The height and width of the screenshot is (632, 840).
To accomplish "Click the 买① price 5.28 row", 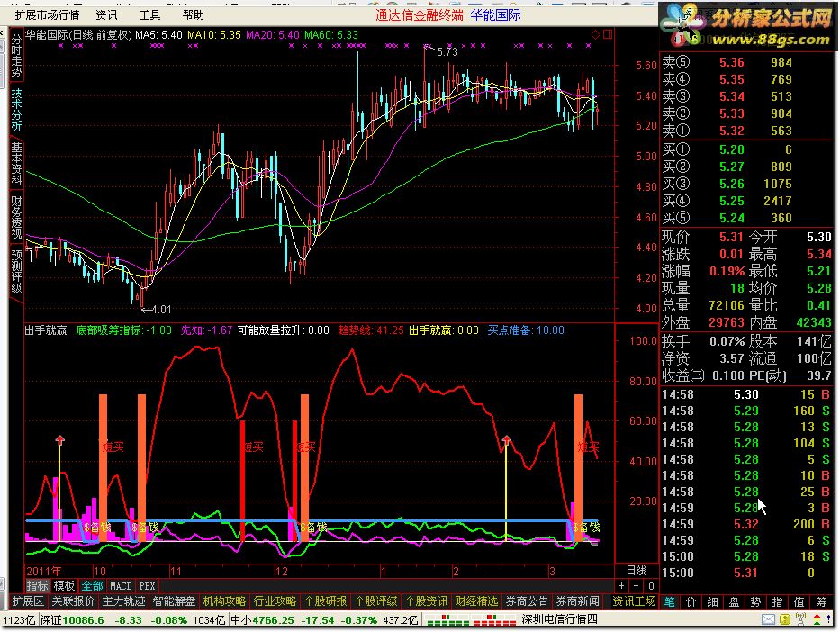I will coord(746,149).
